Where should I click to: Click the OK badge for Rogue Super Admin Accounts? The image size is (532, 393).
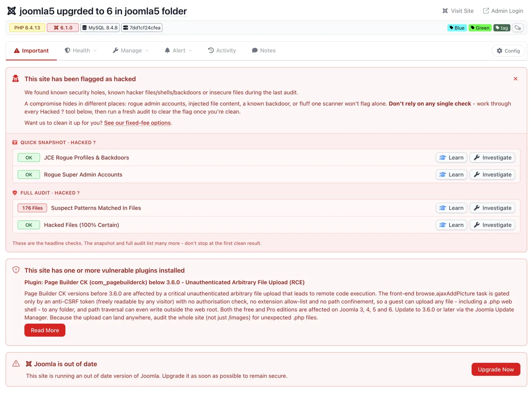click(x=29, y=174)
